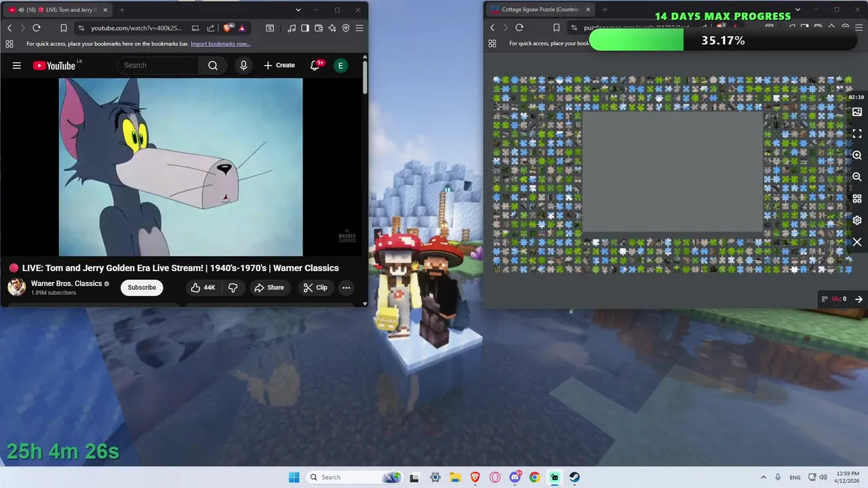
Task: Open Steam from the taskbar
Action: click(x=574, y=477)
